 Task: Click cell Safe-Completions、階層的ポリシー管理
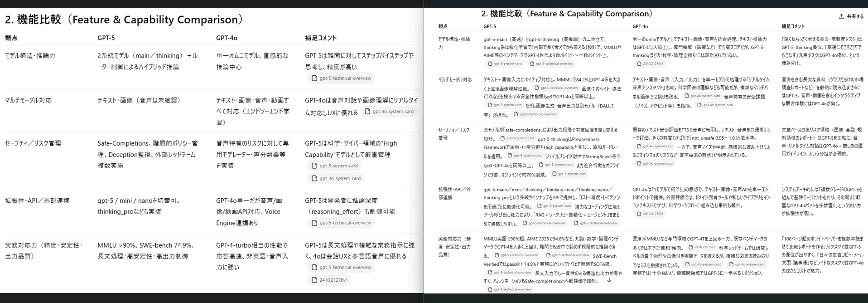pyautogui.click(x=147, y=155)
